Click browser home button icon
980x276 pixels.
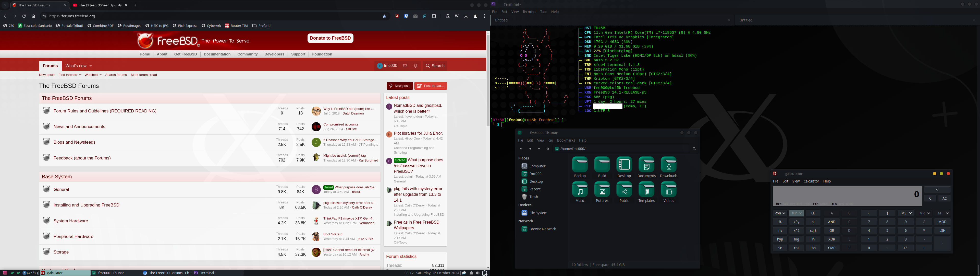coord(33,16)
